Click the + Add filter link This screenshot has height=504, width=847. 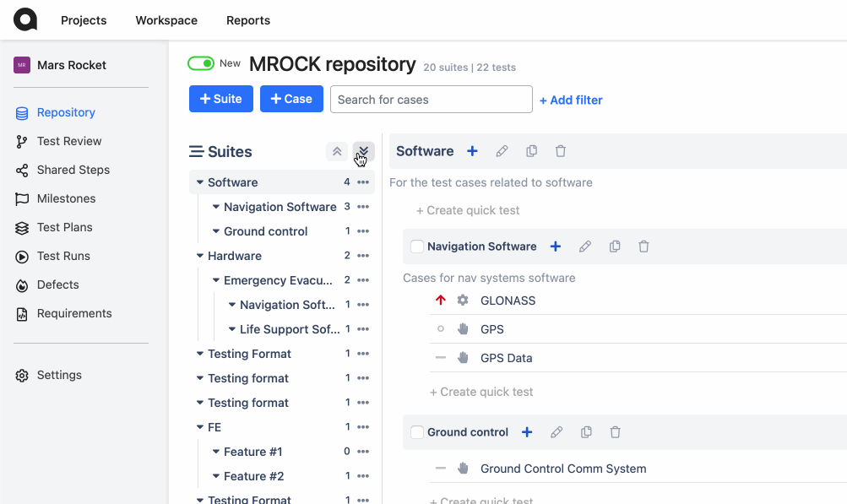(570, 100)
